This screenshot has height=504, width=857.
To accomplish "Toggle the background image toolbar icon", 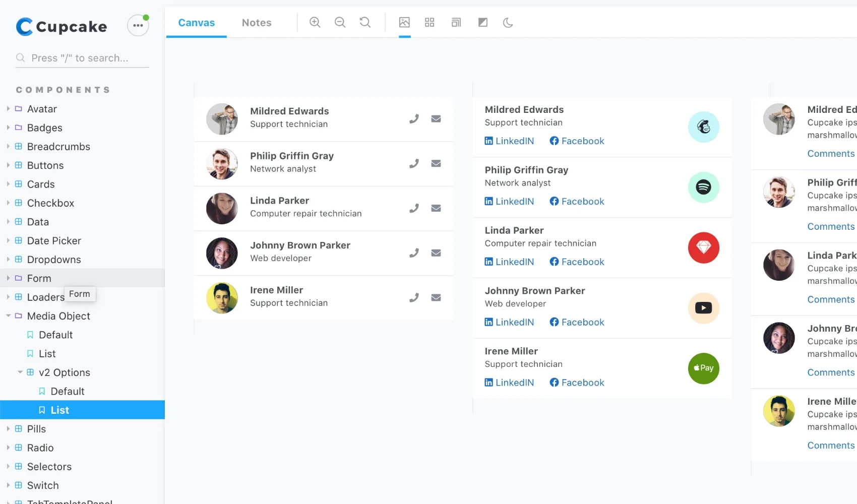I will (404, 22).
